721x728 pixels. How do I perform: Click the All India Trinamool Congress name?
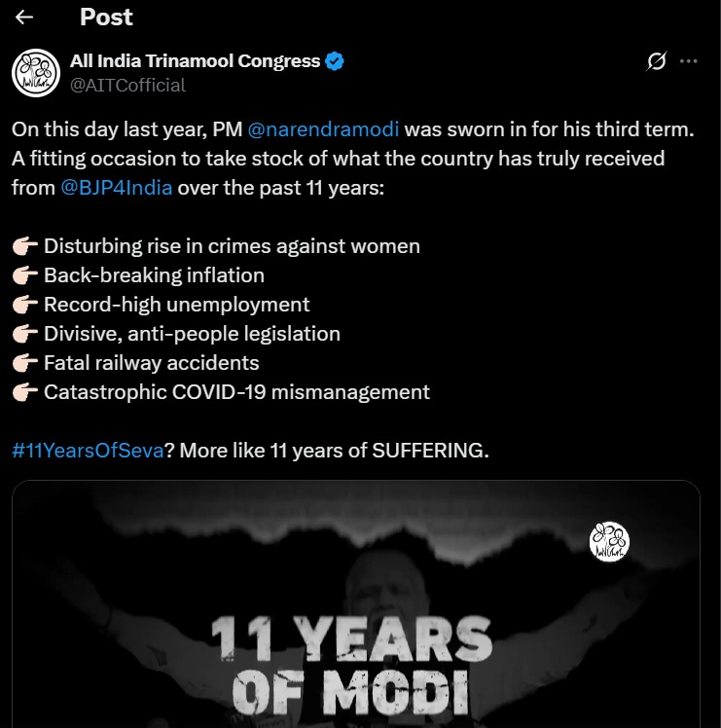coord(195,61)
